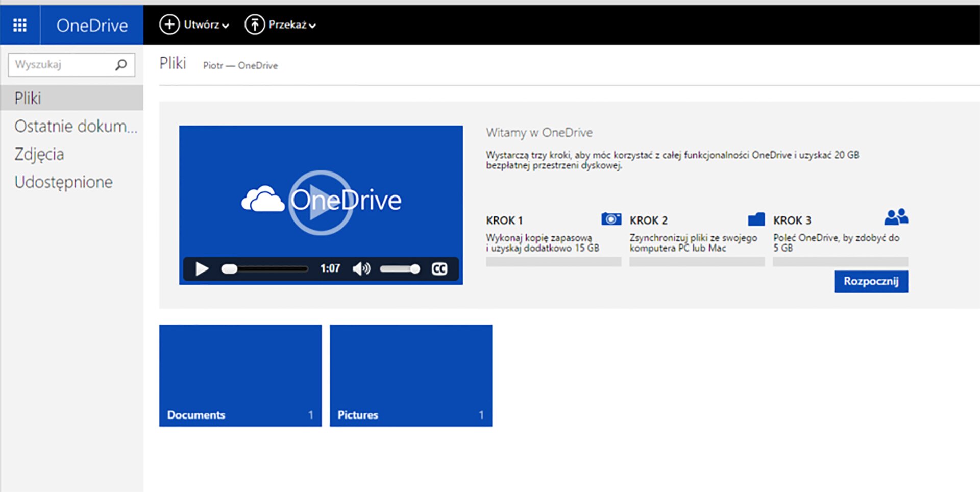Click the magnifier search icon

tap(121, 65)
